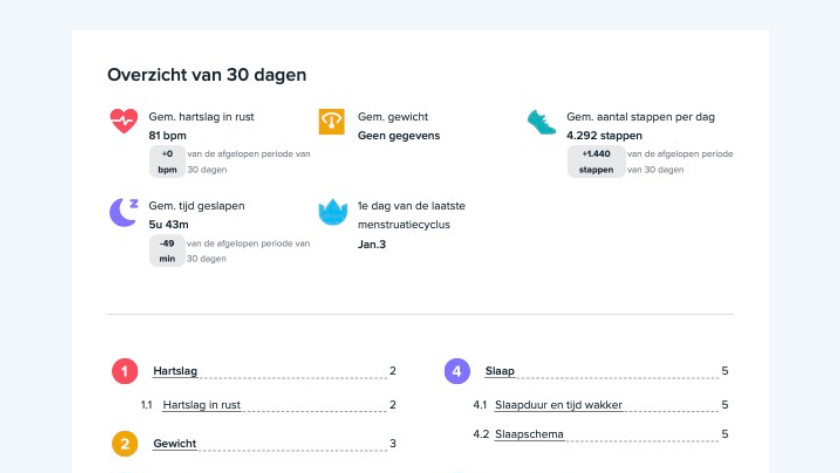This screenshot has width=840, height=473.
Task: Click the orange weight scale icon
Action: (331, 121)
